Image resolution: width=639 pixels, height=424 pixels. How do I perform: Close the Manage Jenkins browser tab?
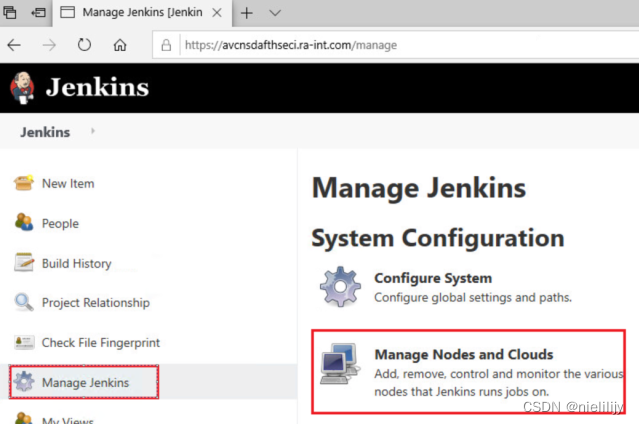[217, 13]
